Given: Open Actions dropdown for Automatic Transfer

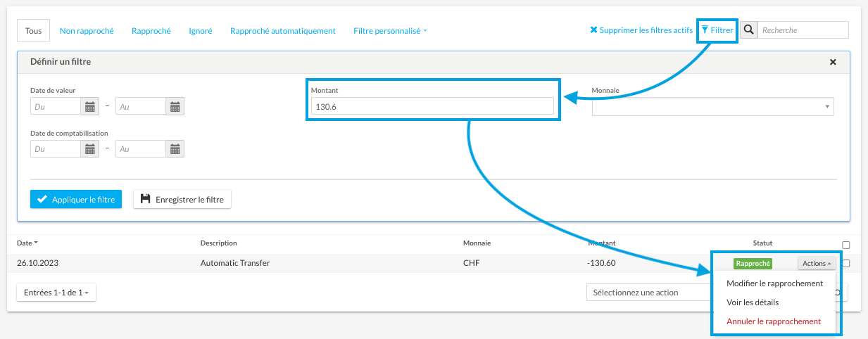Looking at the screenshot, I should point(817,264).
